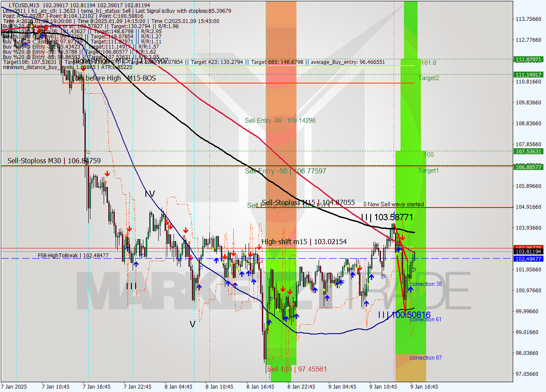Image resolution: width=546 pixels, height=392 pixels.
Task: Click the 'Sell Entry -50 | 106.77597' label
Action: pos(285,171)
